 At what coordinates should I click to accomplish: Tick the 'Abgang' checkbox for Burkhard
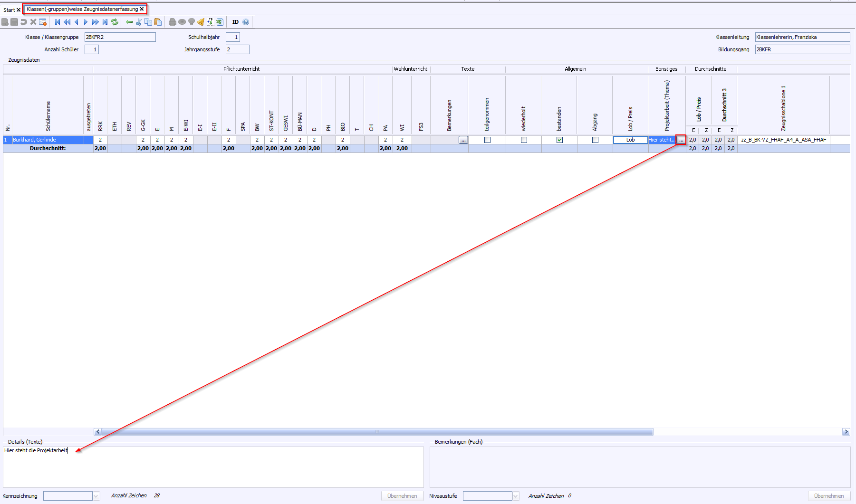(x=595, y=140)
